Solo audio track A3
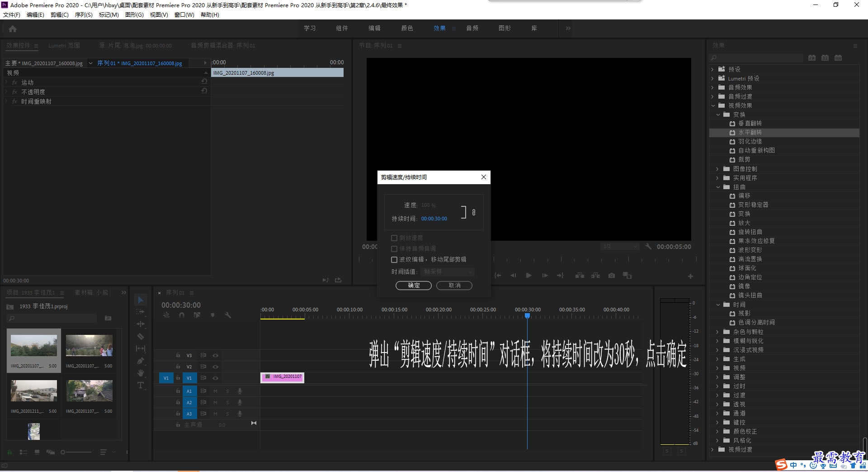This screenshot has height=472, width=868. coord(228,414)
